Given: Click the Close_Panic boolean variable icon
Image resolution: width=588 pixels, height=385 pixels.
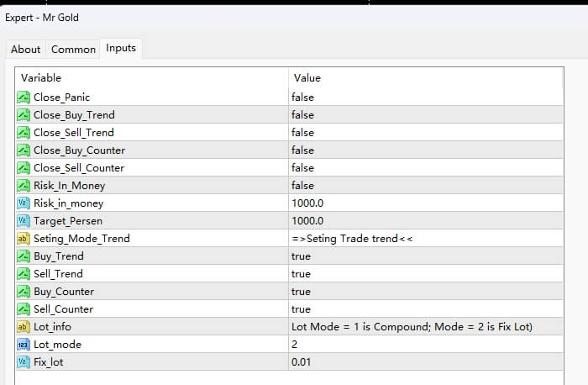Looking at the screenshot, I should point(24,98).
